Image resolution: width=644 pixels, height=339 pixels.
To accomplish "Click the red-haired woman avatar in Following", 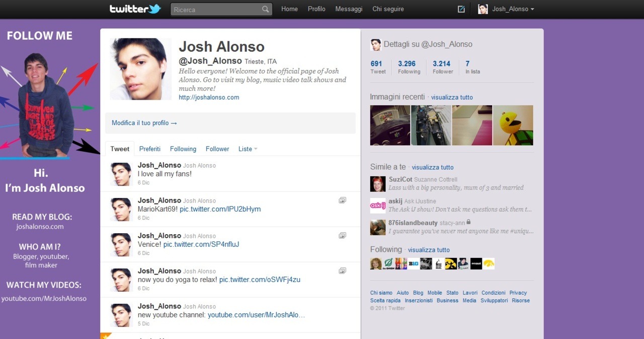I will coord(376,263).
